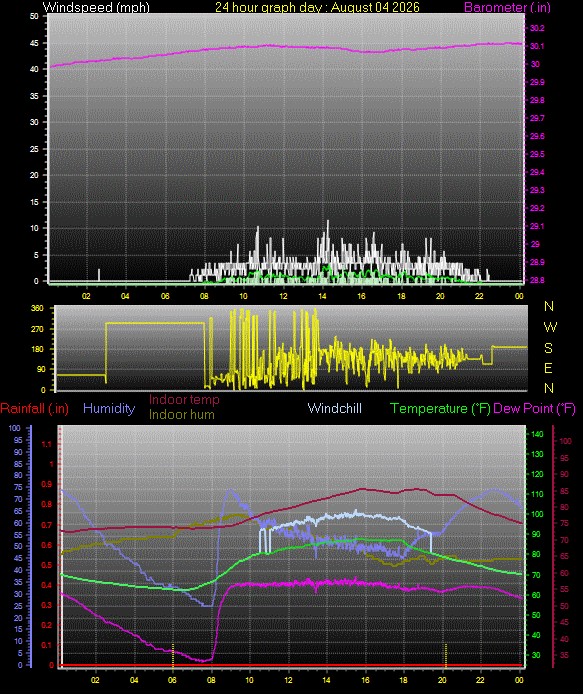Click the 28.8 barometer axis value
Screen dimensions: 583x694
[537, 280]
